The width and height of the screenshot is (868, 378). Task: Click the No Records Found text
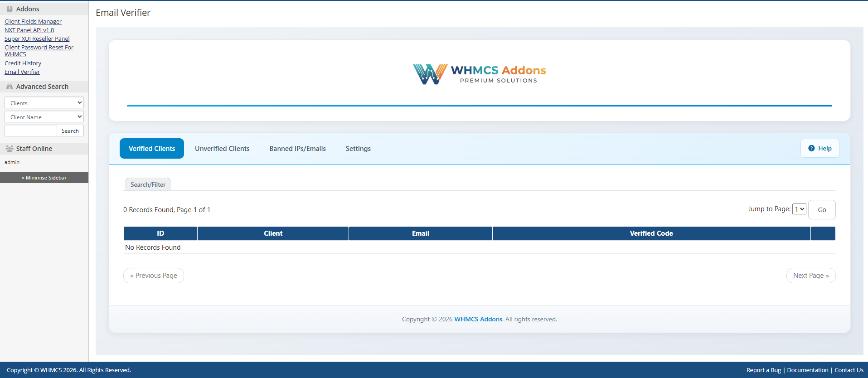[x=153, y=247]
